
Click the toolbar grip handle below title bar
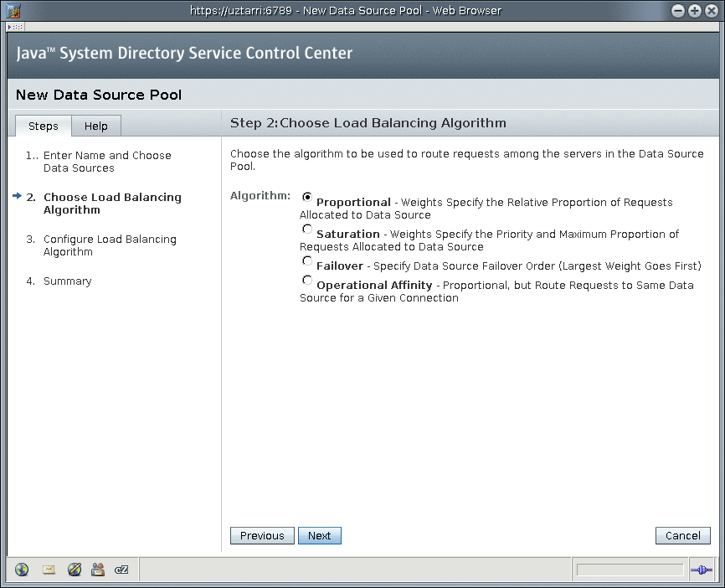(x=15, y=27)
